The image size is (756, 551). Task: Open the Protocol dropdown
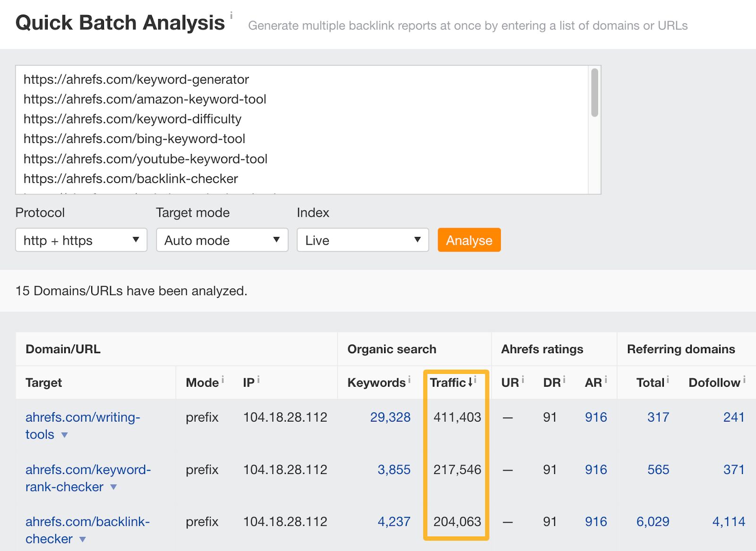click(81, 240)
